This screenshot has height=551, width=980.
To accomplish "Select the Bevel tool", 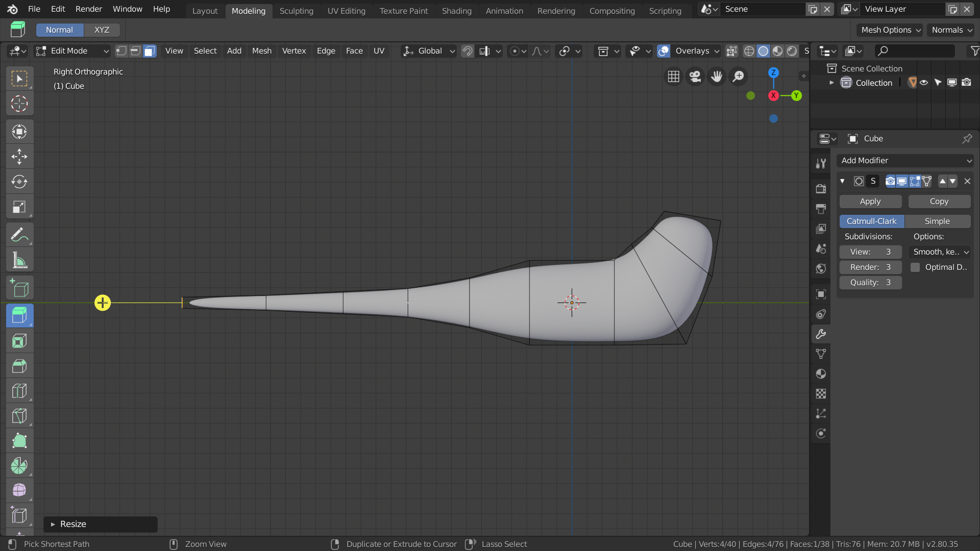I will 19,366.
